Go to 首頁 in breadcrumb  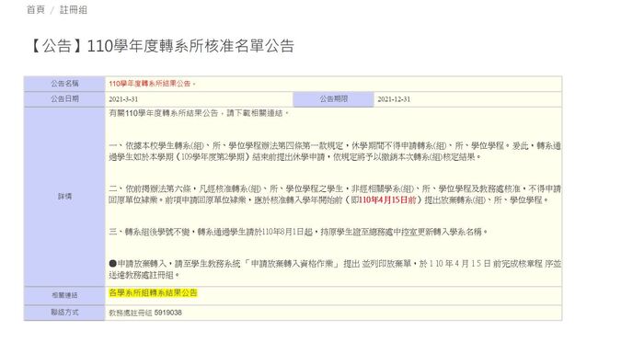tap(36, 10)
